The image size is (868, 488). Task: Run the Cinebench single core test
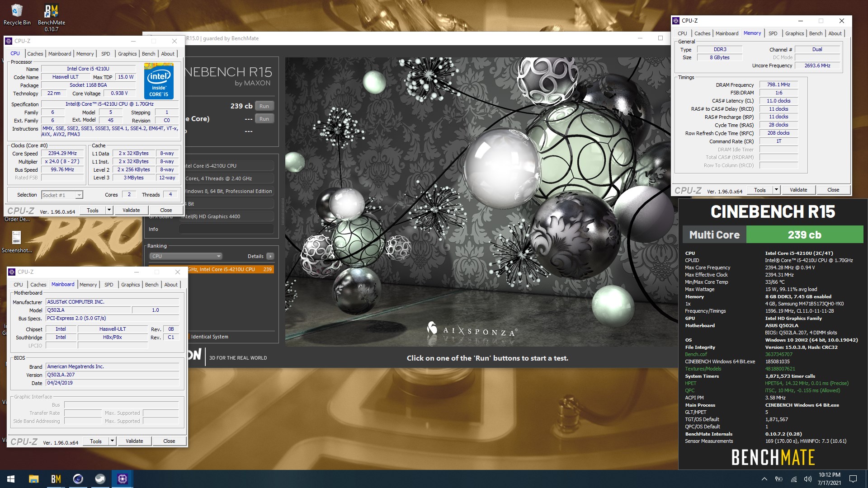(x=264, y=119)
